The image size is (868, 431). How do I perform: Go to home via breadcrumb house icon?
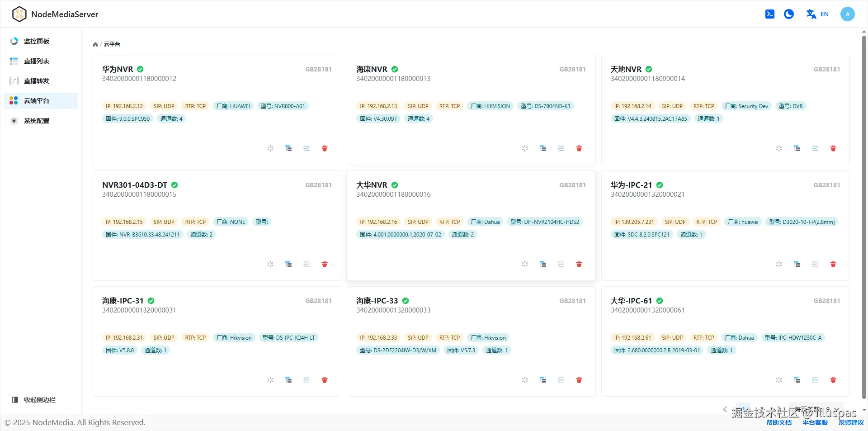(95, 44)
